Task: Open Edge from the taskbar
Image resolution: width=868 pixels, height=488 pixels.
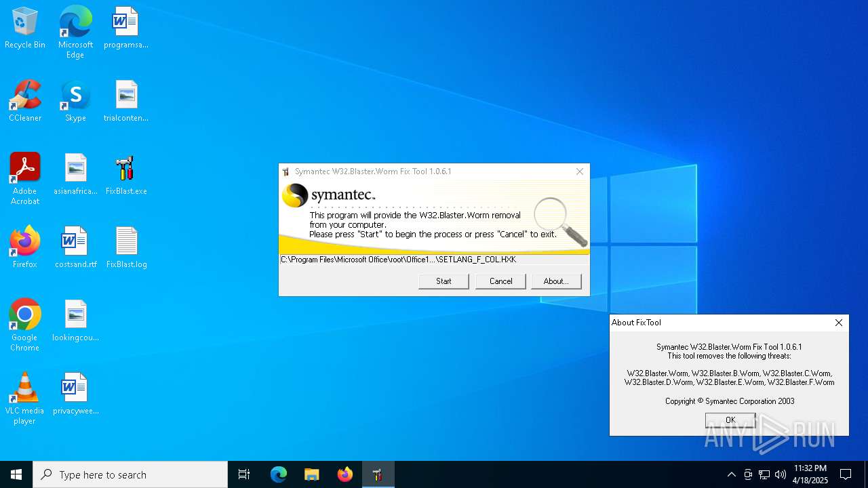Action: point(279,474)
